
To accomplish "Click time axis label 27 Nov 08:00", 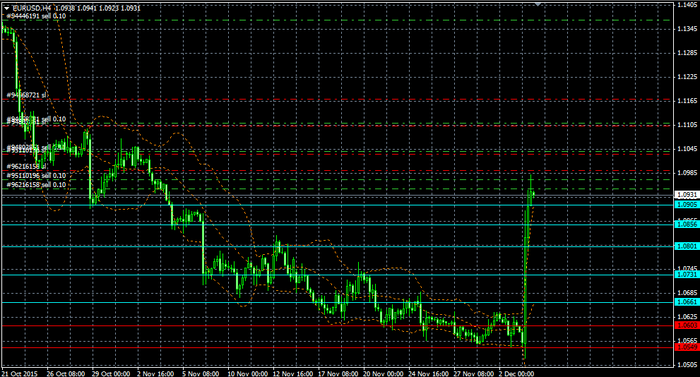I will click(474, 373).
